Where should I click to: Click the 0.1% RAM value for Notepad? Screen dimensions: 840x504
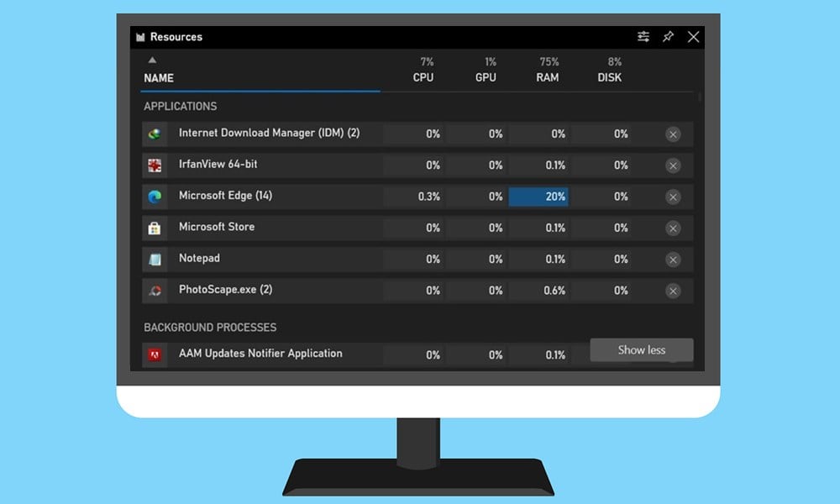pyautogui.click(x=555, y=260)
